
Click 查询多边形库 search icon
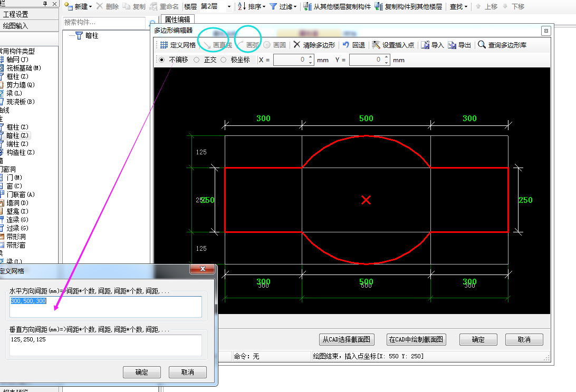(x=482, y=44)
